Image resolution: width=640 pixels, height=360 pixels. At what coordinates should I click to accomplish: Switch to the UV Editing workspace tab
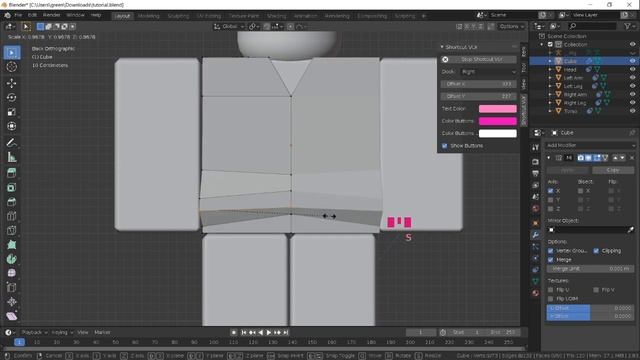click(x=209, y=16)
